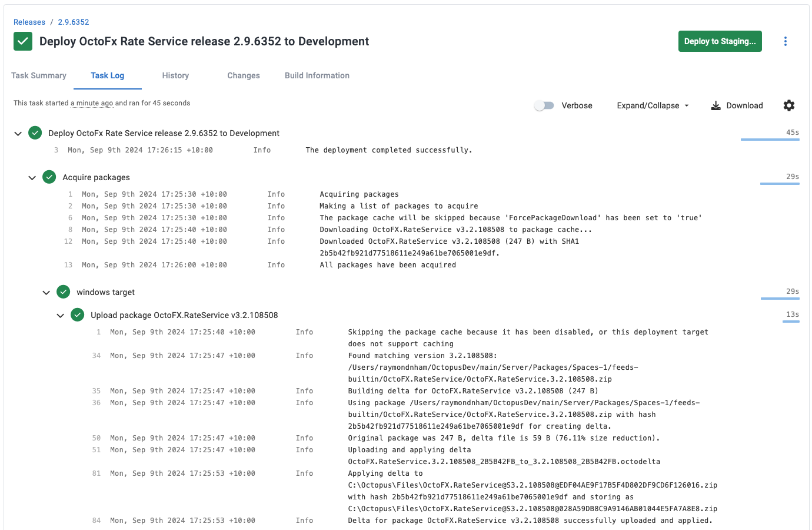Open the three-dot overflow menu
This screenshot has height=530, width=812.
point(786,41)
